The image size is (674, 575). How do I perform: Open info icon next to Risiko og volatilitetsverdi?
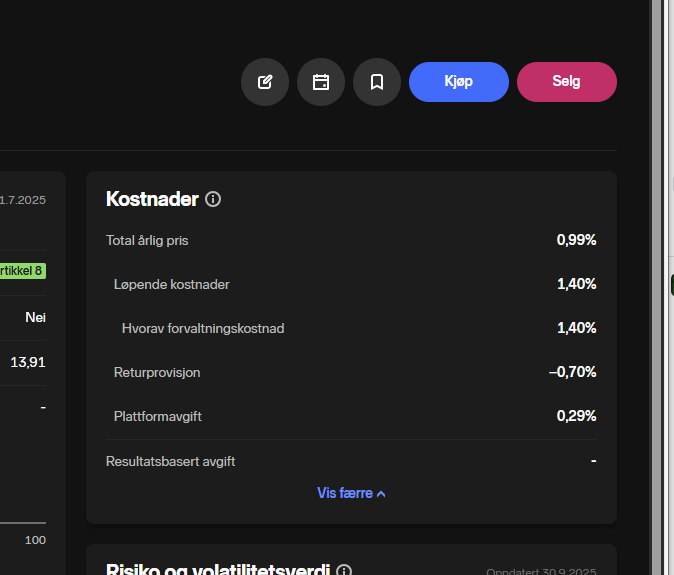click(344, 571)
